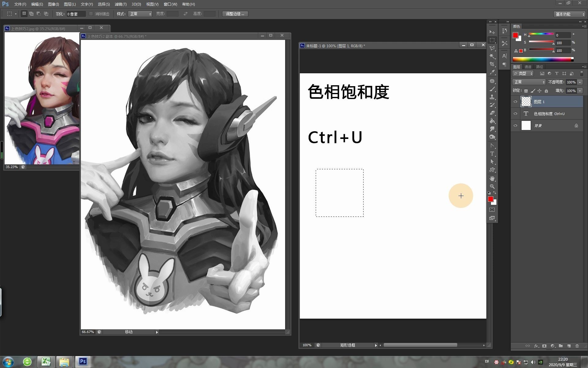The image size is (588, 368).
Task: Select the Sponge tool
Action: (492, 137)
